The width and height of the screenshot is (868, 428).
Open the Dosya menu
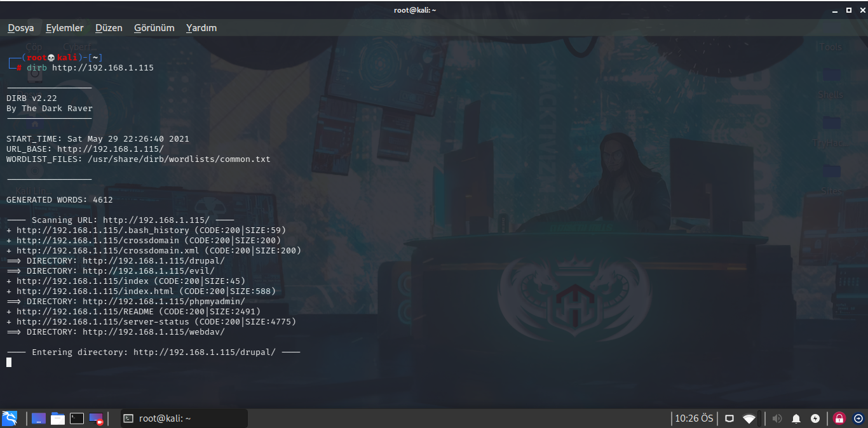click(x=21, y=28)
